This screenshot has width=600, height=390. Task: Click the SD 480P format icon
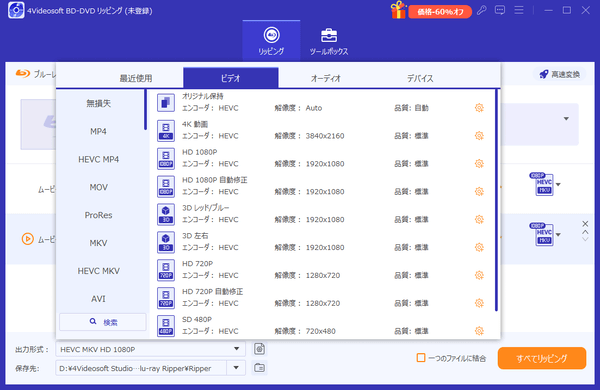[166, 326]
